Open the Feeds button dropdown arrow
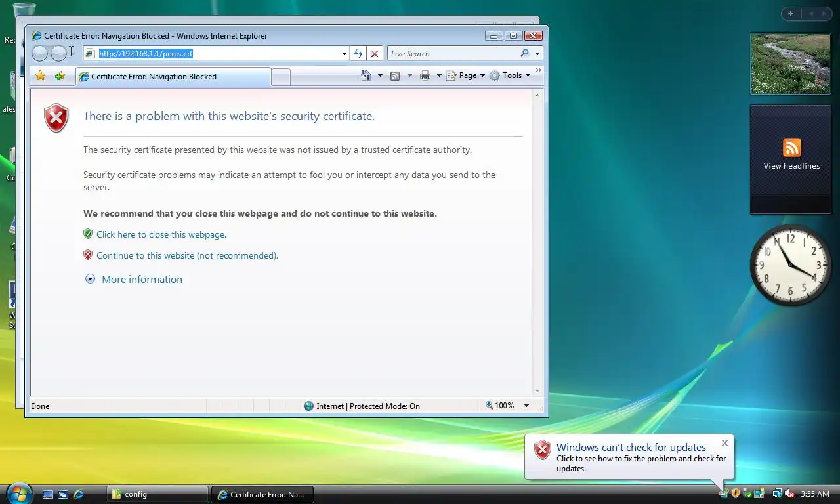Image resolution: width=840 pixels, height=504 pixels. click(409, 75)
